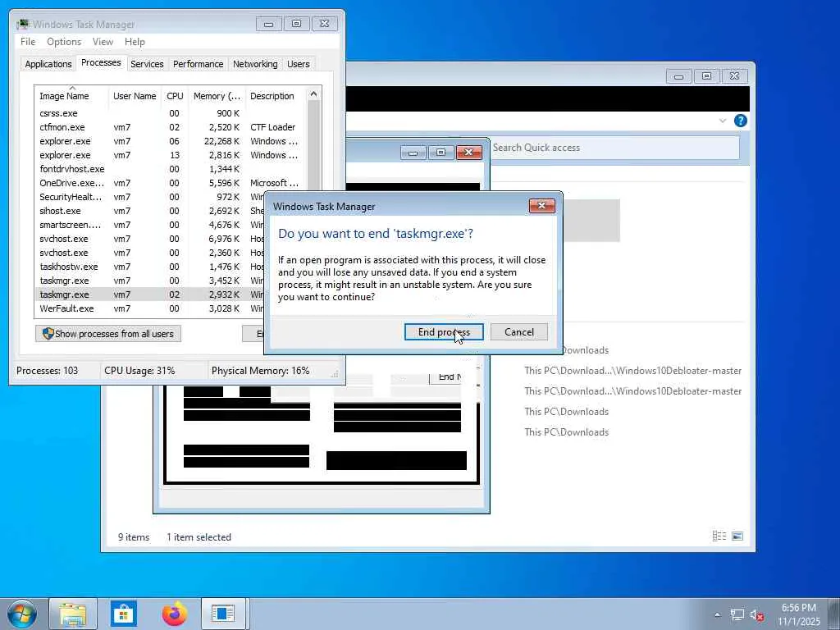Open the File menu in Task Manager
This screenshot has height=630, width=840.
point(28,42)
